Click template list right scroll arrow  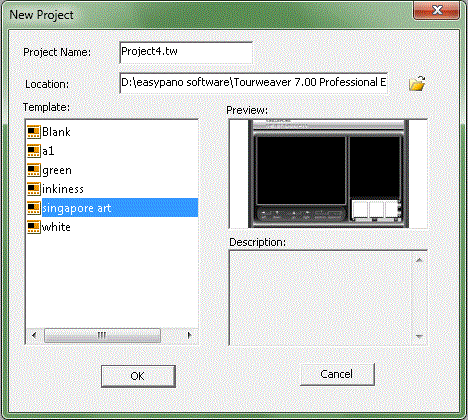[189, 335]
